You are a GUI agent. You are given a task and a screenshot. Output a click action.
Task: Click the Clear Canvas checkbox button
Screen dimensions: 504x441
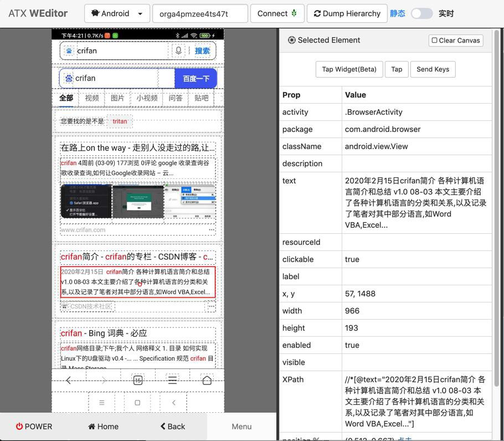click(456, 40)
